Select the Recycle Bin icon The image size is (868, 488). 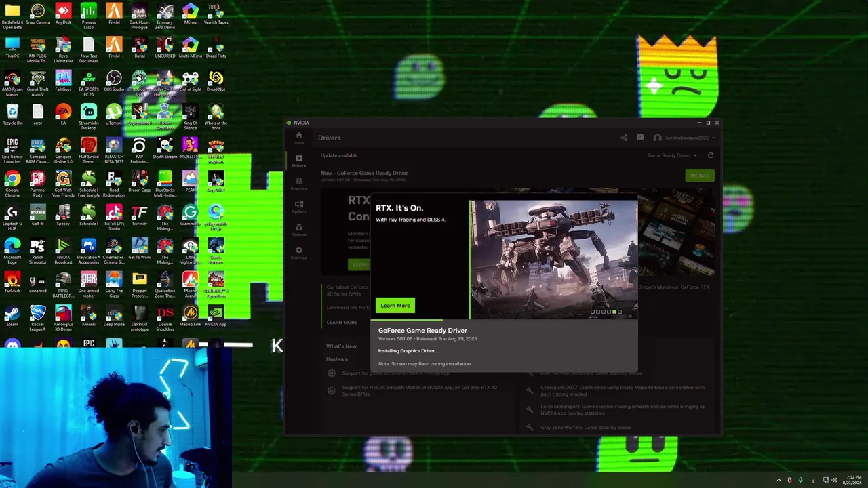point(12,115)
